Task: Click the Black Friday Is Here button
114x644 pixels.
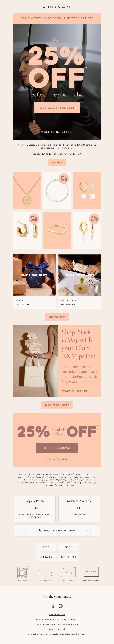Action: click(57, 405)
